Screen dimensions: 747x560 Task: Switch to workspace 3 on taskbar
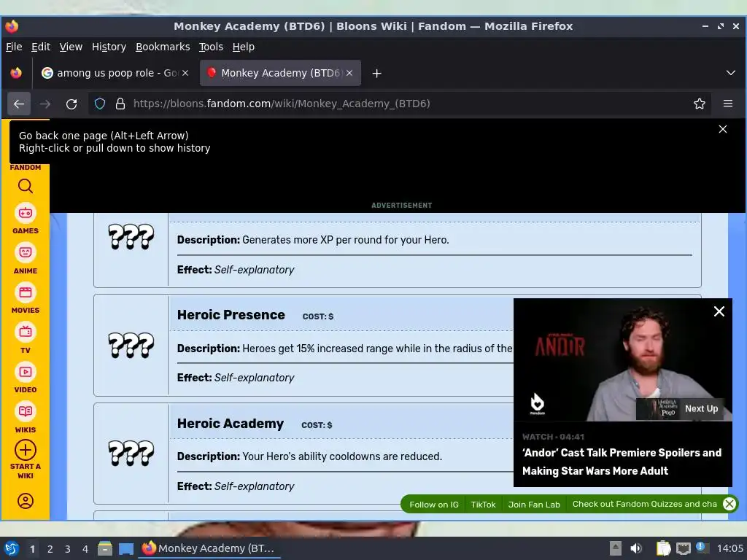67,548
